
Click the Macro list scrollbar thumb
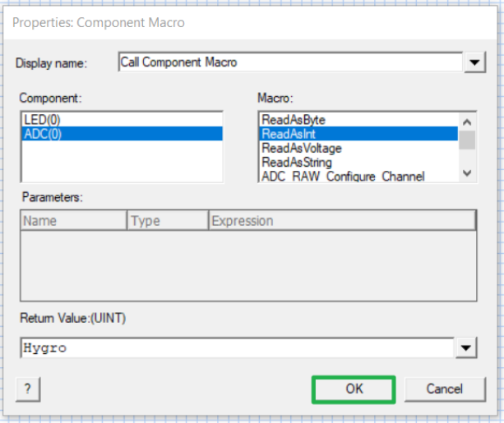[x=467, y=139]
